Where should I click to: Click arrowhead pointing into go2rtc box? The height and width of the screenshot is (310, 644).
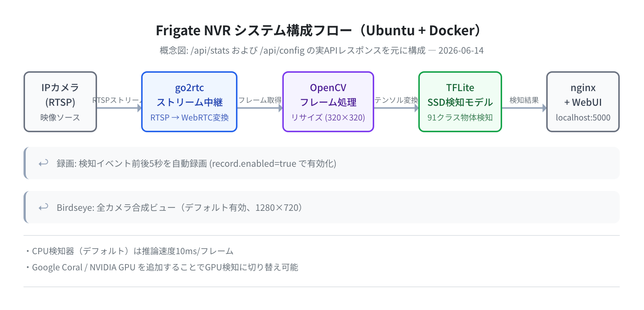[x=139, y=108]
